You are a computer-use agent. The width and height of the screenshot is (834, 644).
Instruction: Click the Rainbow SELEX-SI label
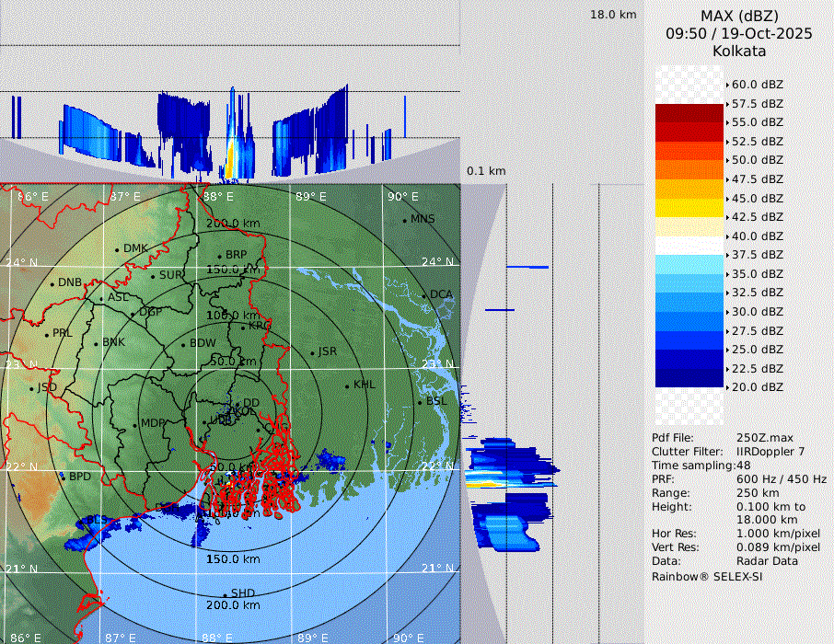coord(707,576)
